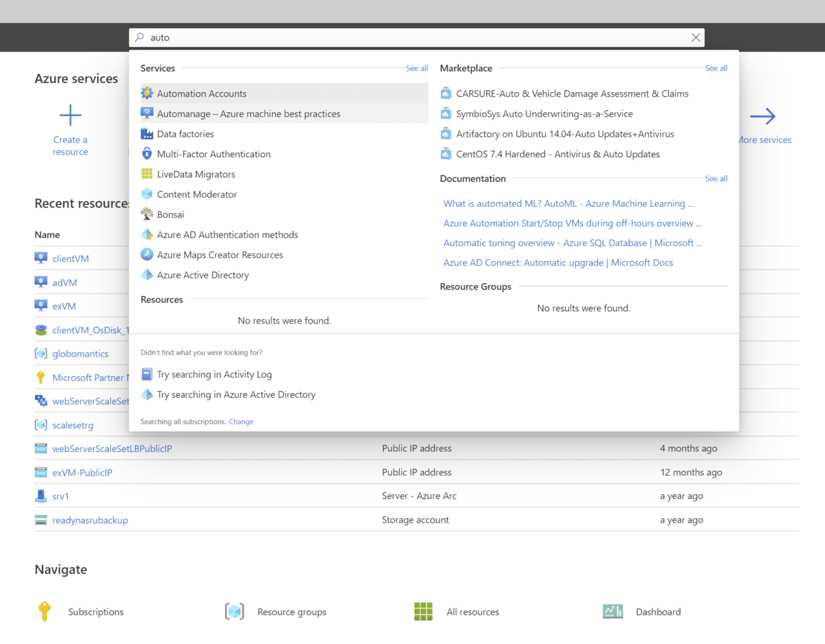Click the search magnifier icon
Screen dimensions: 825x644
pos(139,37)
